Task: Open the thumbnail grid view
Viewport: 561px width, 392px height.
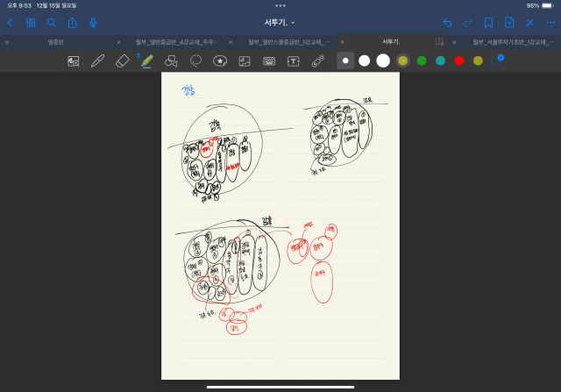Action: coord(31,23)
